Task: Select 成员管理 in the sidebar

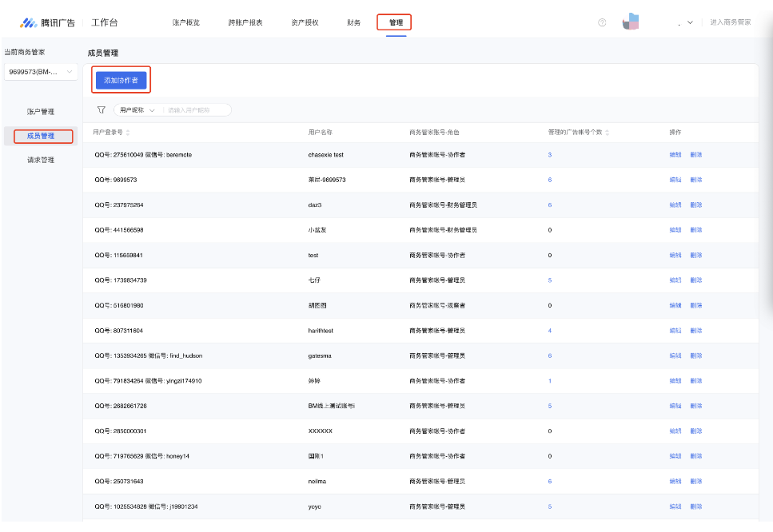Action: (42, 136)
